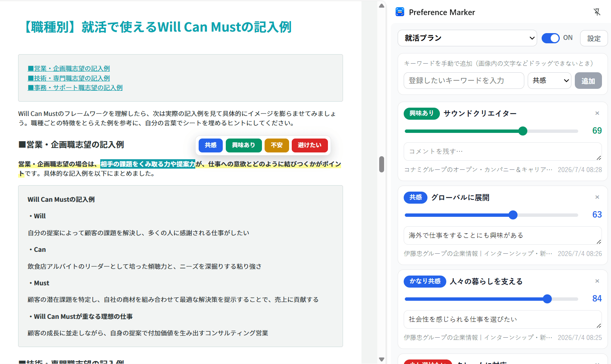Adjust the サウンドクリエイター score slider
Viewport: 611px width, 364px height.
tap(491, 131)
